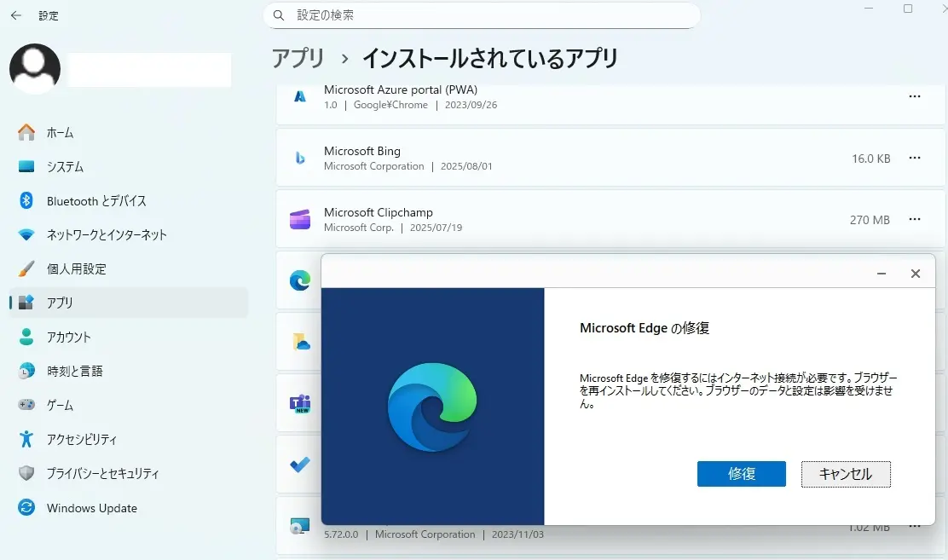Click the アプリ breadcrumb link
Image resolution: width=948 pixels, height=560 pixels.
[x=298, y=59]
